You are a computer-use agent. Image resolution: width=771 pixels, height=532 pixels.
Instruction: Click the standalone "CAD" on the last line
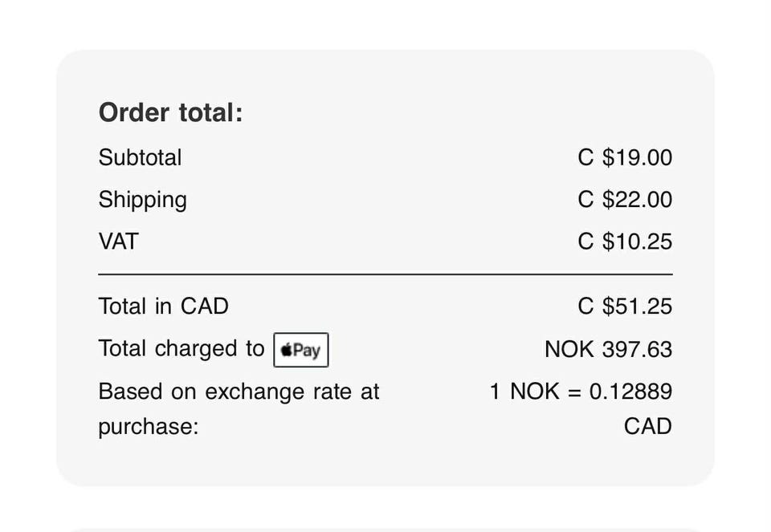(x=647, y=426)
